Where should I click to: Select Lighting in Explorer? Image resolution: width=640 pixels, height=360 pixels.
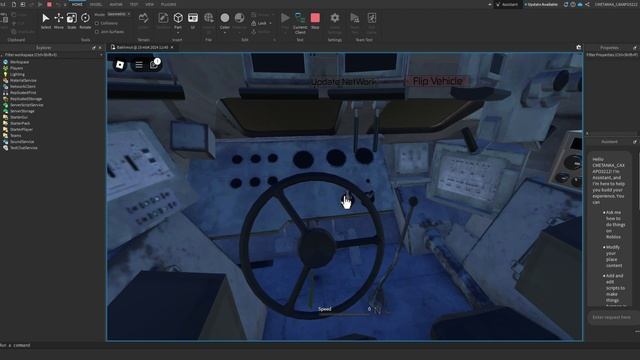click(17, 74)
